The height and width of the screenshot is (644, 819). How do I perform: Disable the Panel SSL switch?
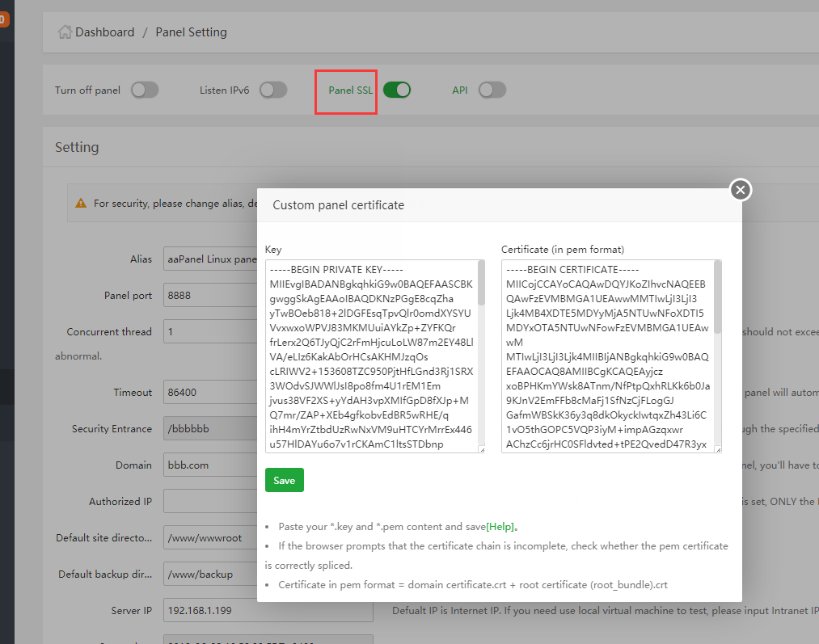coord(397,90)
